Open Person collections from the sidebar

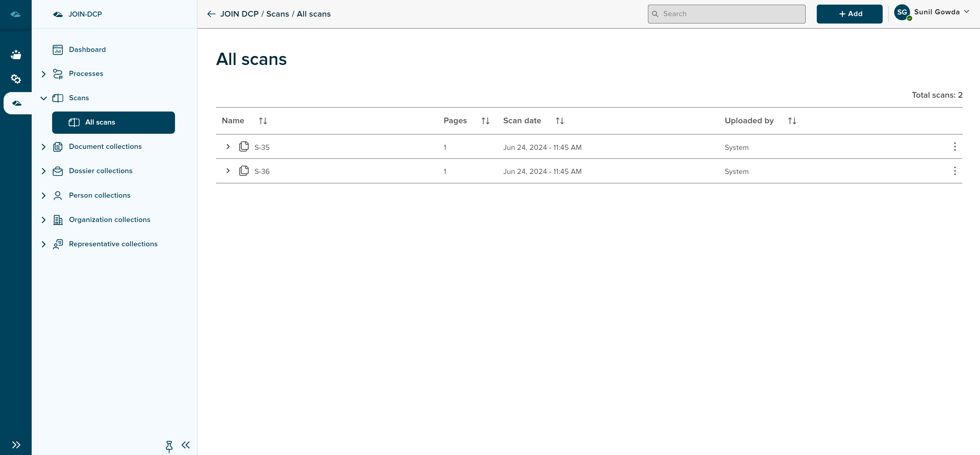pos(99,195)
